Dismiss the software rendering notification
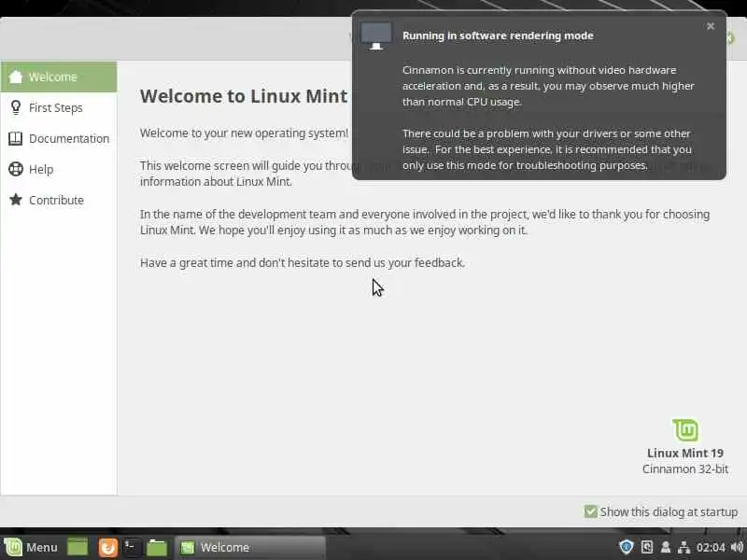This screenshot has height=560, width=747. pos(711,26)
